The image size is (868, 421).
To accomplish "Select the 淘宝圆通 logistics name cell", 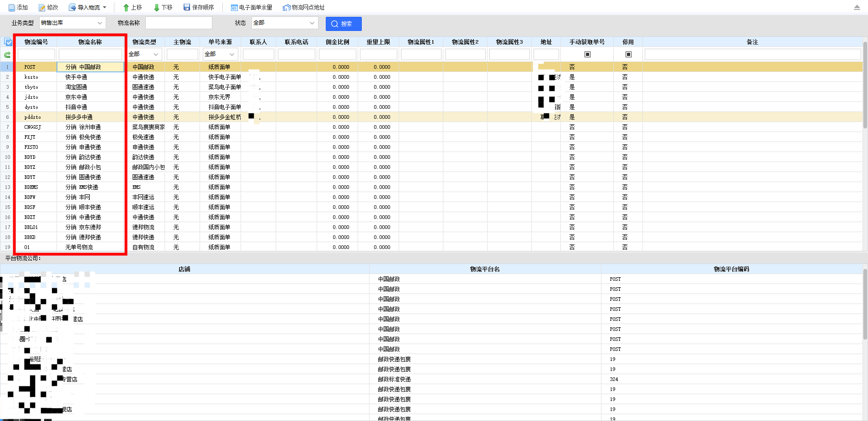I will 90,87.
